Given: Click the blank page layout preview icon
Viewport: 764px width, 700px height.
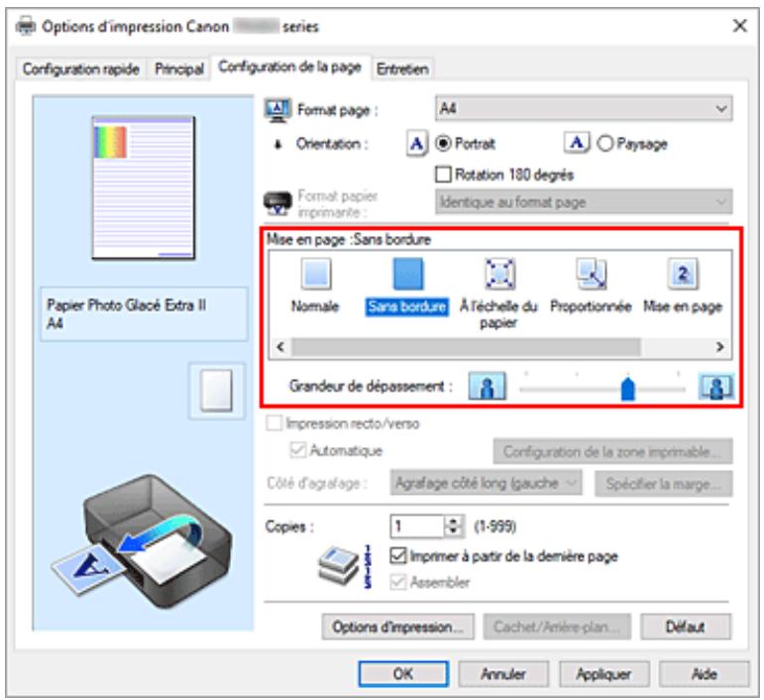Looking at the screenshot, I should [216, 391].
